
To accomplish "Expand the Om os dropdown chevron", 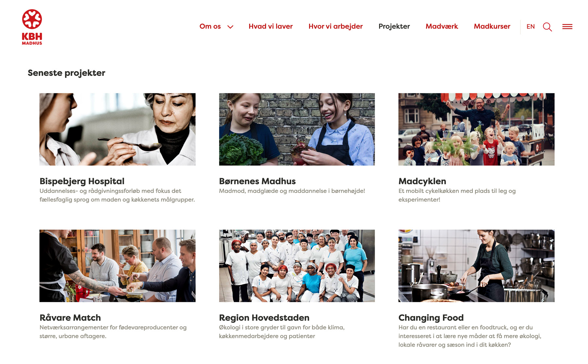I will point(230,27).
